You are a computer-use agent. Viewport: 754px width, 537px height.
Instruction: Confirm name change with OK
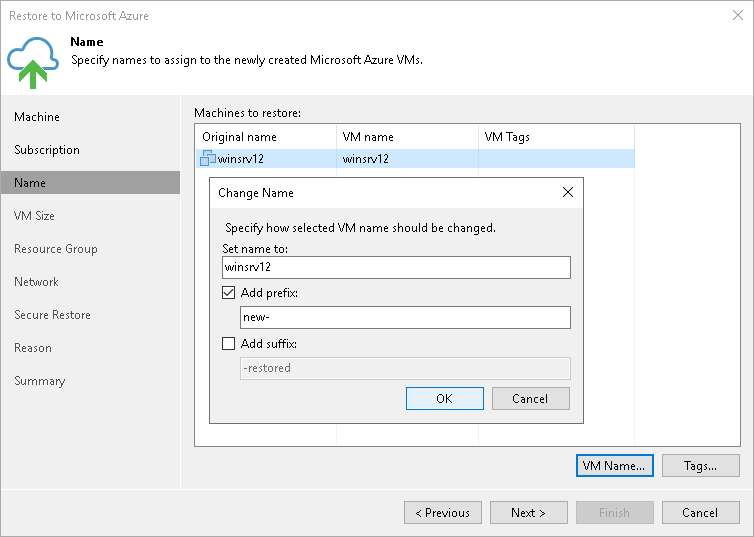(x=445, y=399)
